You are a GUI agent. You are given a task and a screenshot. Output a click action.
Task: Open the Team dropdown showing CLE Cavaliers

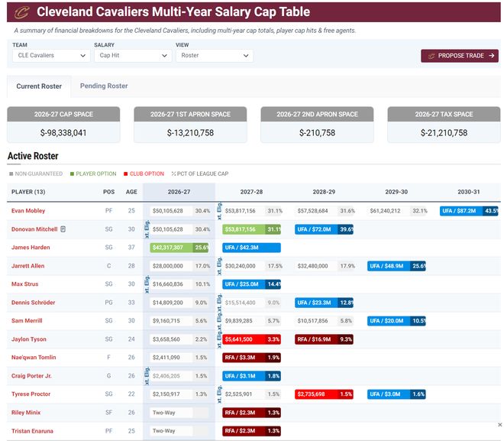pos(51,55)
